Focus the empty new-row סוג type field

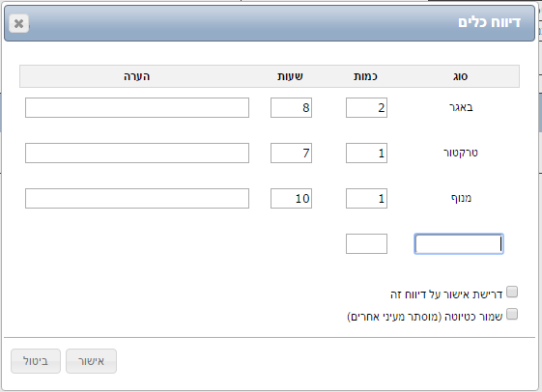459,244
